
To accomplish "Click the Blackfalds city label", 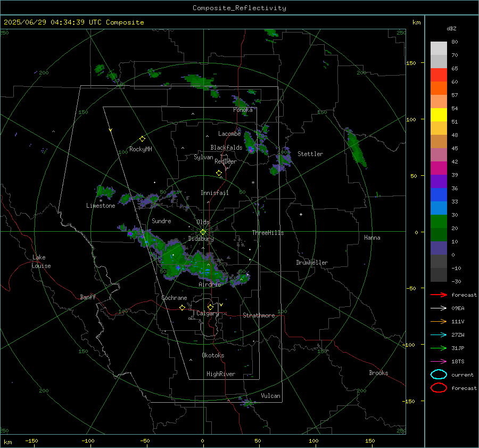I will [226, 148].
